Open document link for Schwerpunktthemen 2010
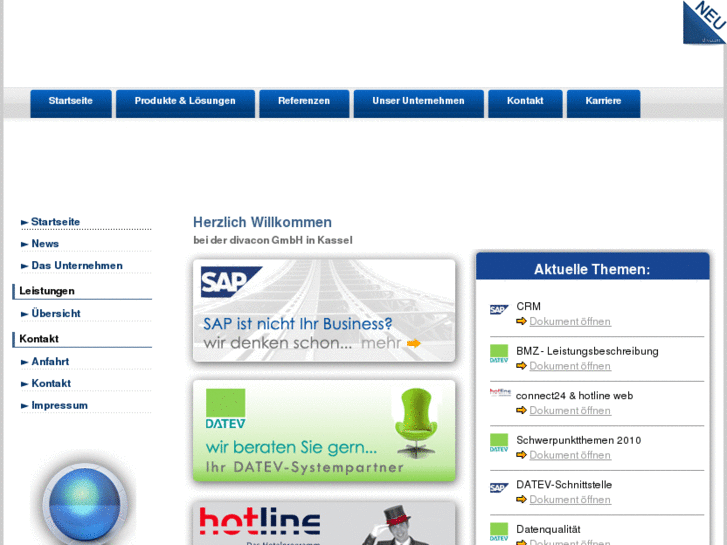This screenshot has height=545, width=727. 570,455
